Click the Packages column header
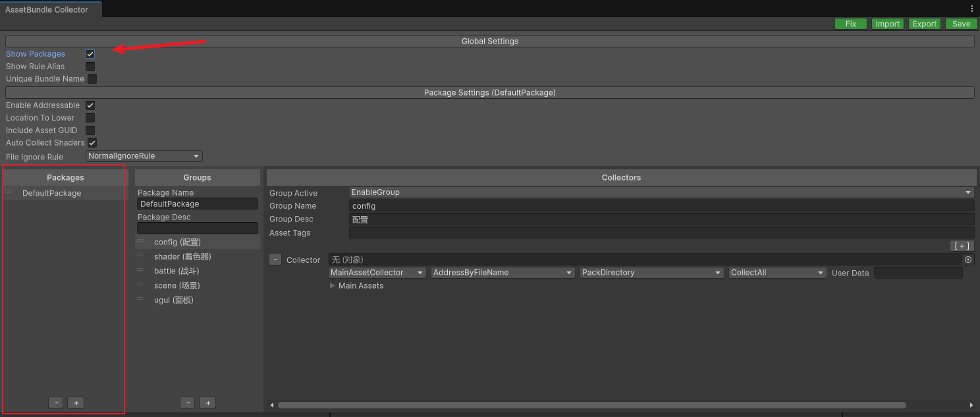This screenshot has width=980, height=417. point(65,177)
